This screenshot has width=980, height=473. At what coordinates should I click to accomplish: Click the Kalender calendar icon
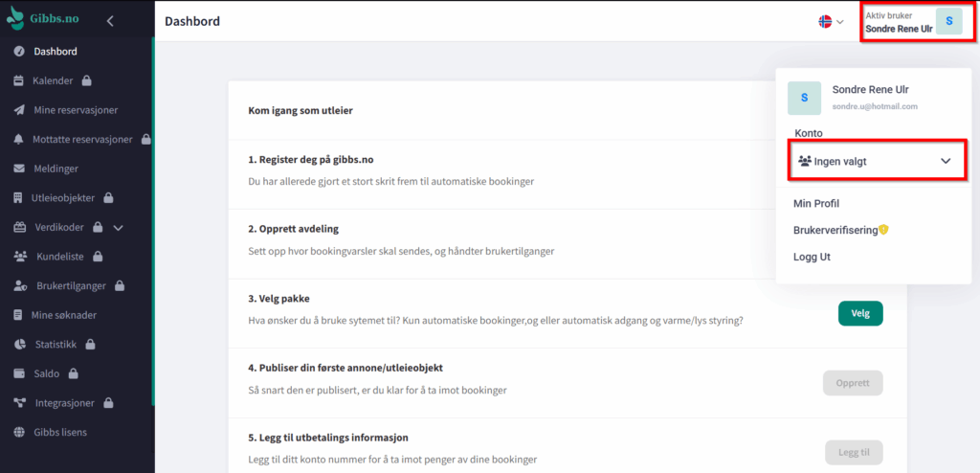[19, 80]
